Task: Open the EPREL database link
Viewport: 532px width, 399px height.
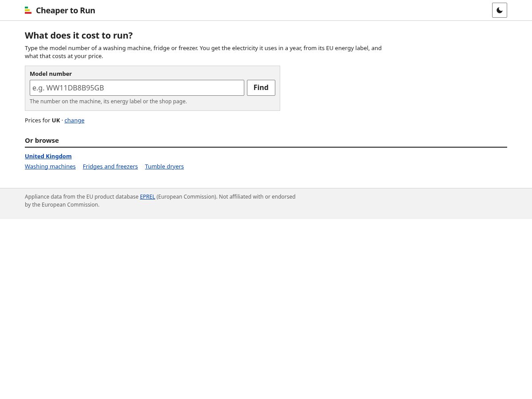Action: tap(148, 196)
